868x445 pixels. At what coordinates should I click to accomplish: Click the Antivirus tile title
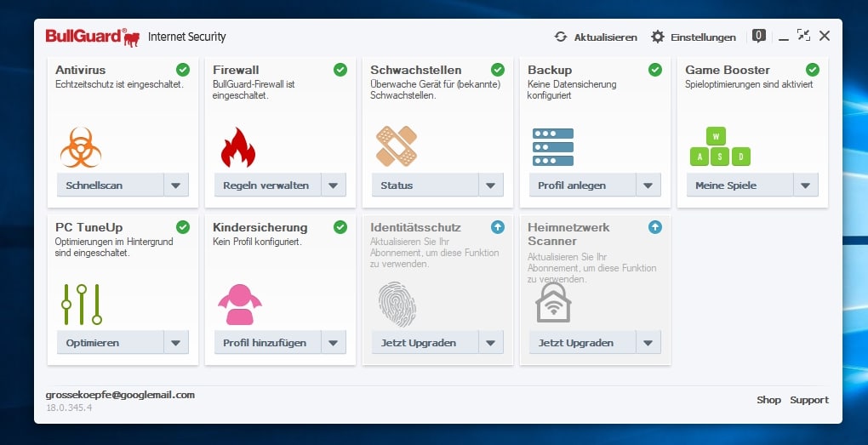80,70
